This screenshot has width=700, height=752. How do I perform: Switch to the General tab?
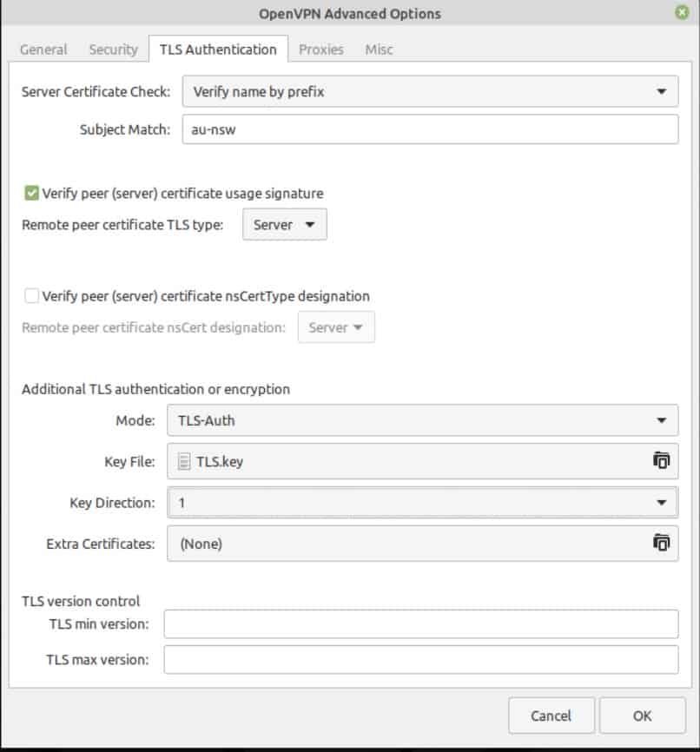[x=43, y=49]
